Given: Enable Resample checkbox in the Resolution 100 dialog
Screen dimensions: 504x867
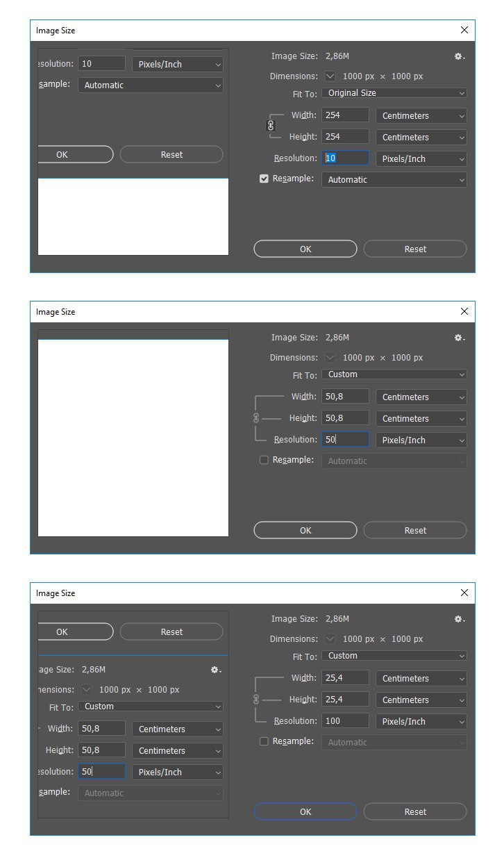Looking at the screenshot, I should tap(264, 741).
